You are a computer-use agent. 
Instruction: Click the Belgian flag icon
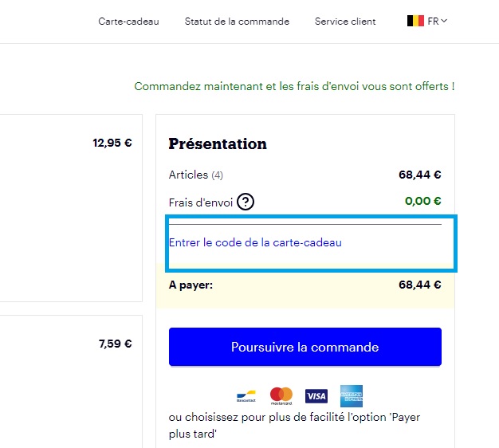(415, 22)
